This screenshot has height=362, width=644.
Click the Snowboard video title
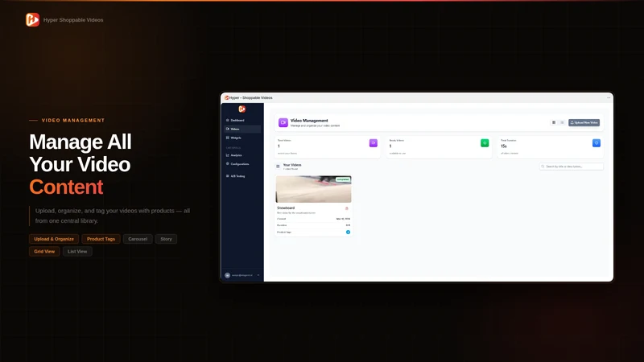coord(286,208)
